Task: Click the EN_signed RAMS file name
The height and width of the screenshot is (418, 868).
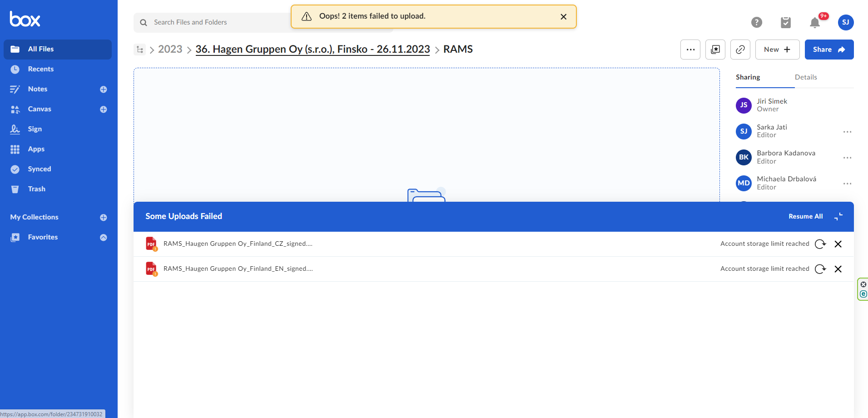Action: 238,269
